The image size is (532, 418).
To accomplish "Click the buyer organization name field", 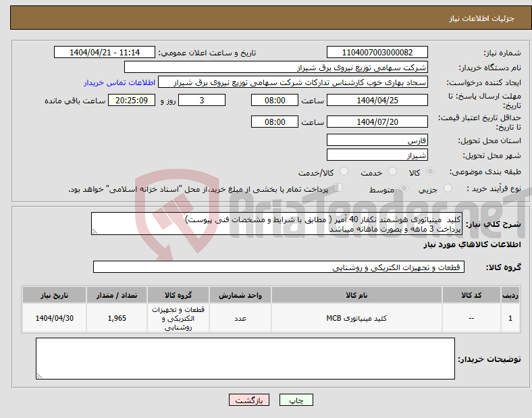I will click(276, 67).
